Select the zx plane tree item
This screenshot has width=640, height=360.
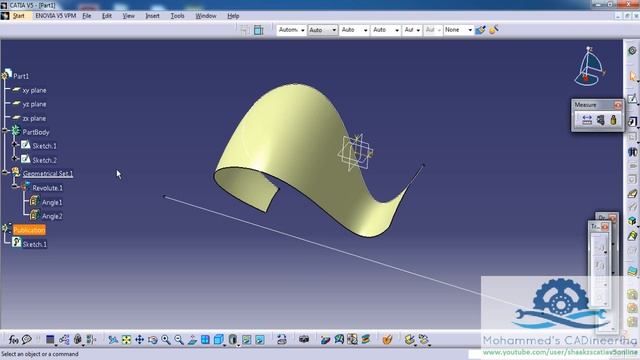(x=34, y=118)
